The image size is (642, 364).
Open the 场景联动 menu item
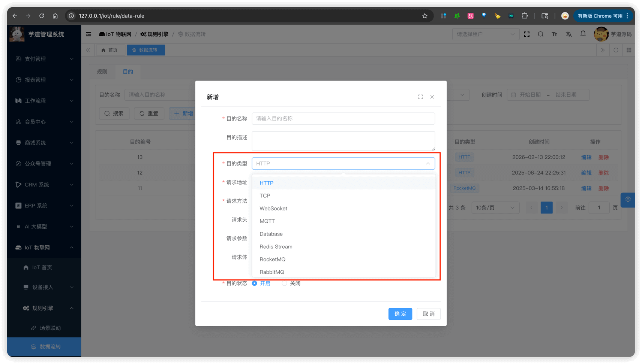tap(50, 328)
